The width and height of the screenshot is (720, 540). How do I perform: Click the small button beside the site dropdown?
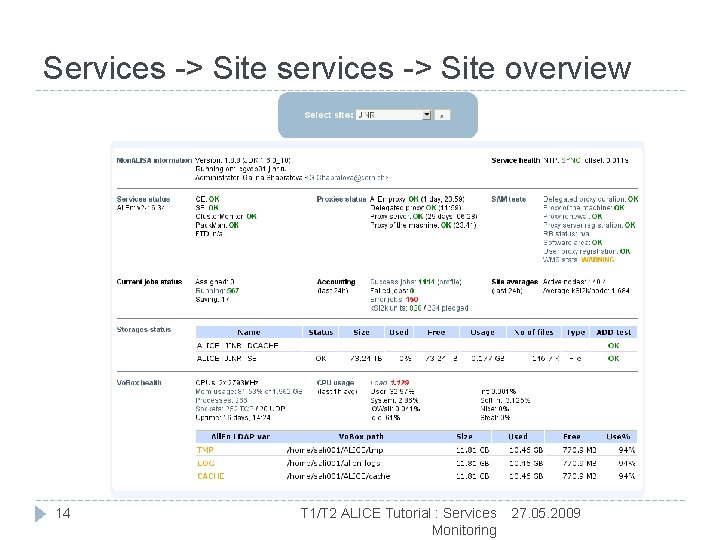pos(442,115)
